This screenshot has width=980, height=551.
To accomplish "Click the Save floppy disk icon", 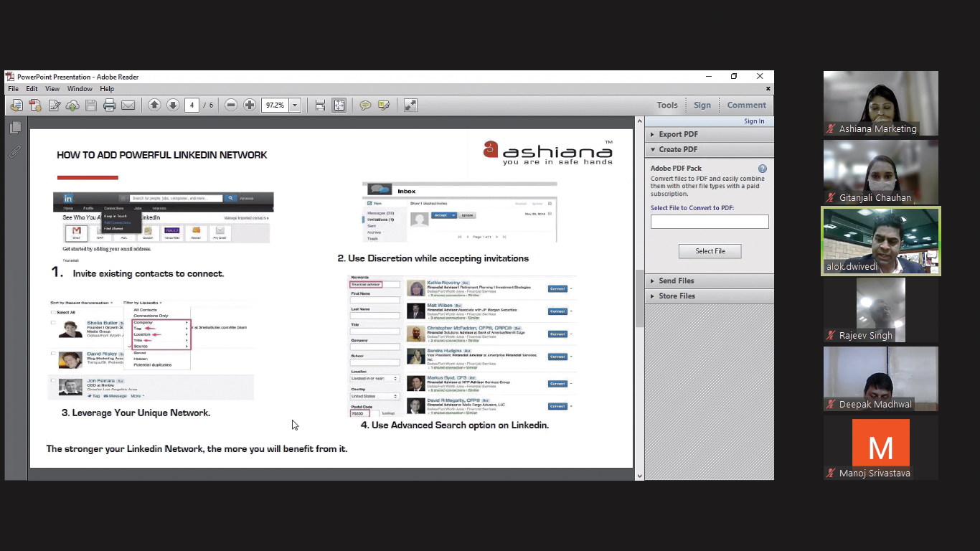I will (91, 105).
